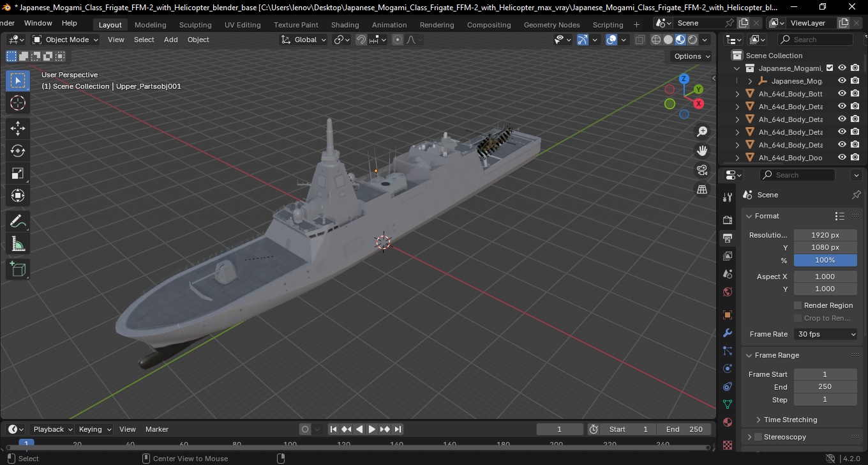
Task: Switch to the UV Editing workspace tab
Action: pyautogui.click(x=243, y=25)
